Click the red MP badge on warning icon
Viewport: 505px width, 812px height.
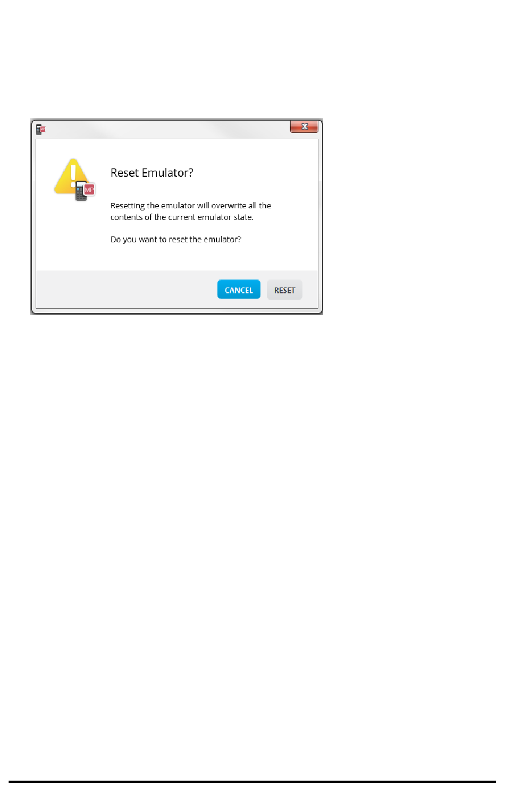pos(89,190)
